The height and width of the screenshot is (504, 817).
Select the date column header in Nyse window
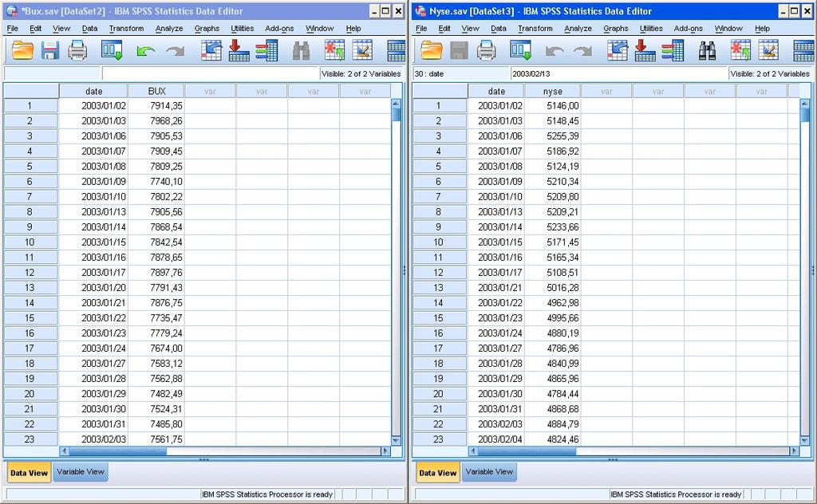point(496,91)
